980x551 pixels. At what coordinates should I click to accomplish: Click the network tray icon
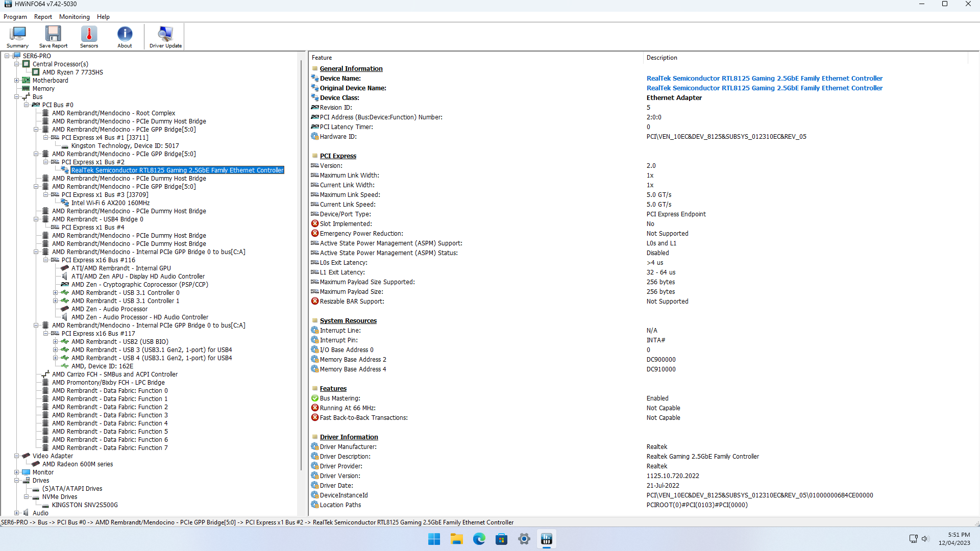tap(914, 539)
